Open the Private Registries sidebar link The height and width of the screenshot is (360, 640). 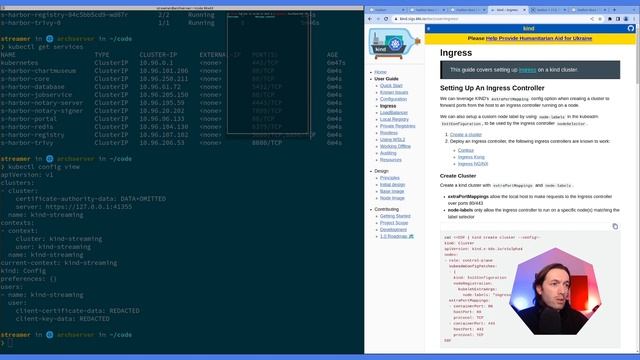pos(398,126)
